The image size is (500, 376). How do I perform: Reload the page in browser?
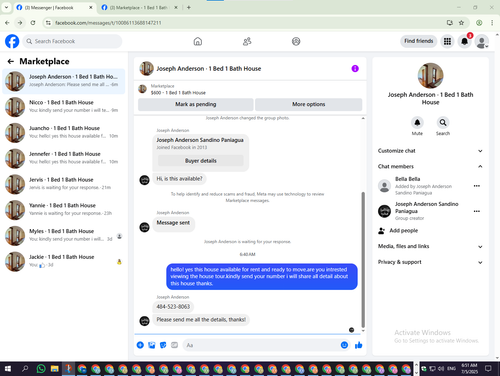point(33,23)
